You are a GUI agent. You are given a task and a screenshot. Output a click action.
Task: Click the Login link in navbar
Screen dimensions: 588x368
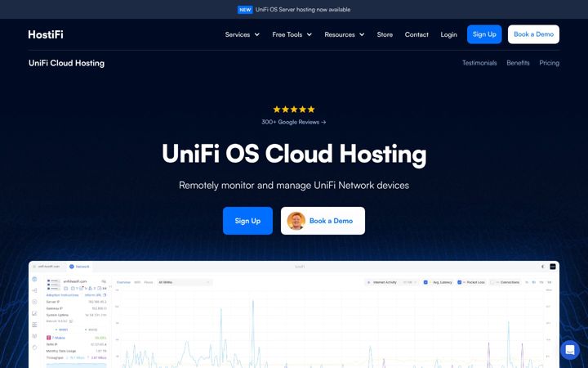(x=448, y=34)
